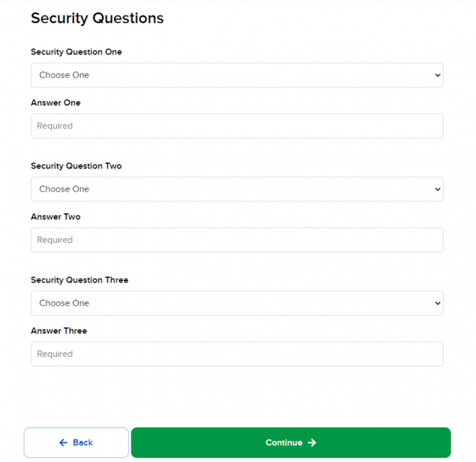Click the "Security Question One" label

click(76, 52)
